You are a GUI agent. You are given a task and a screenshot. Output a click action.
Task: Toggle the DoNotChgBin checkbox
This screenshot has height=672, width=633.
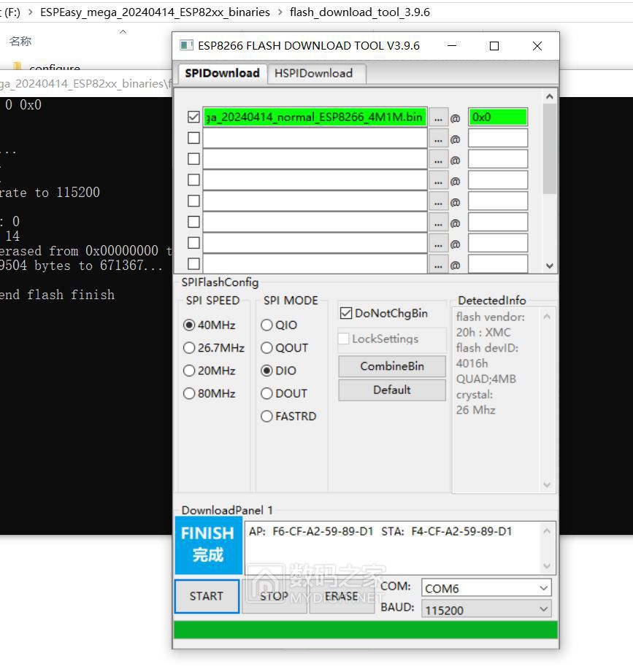(x=346, y=314)
